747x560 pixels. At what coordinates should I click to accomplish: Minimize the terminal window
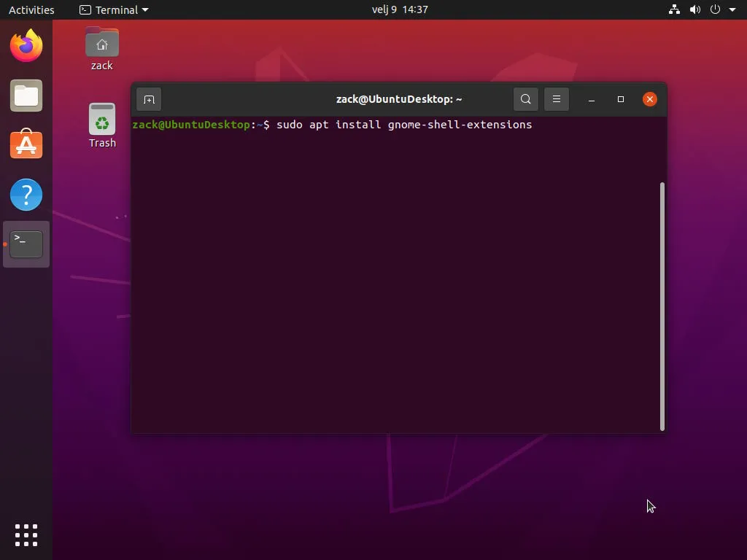click(x=591, y=99)
